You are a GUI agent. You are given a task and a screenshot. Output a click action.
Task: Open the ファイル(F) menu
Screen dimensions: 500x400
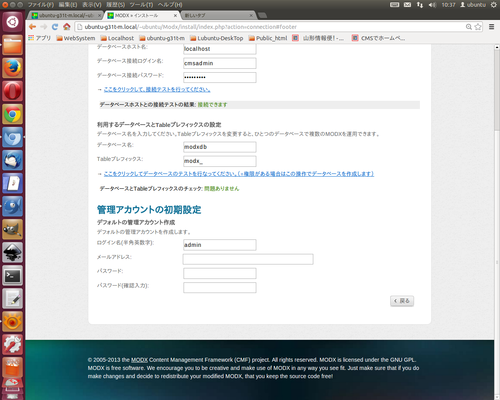(x=40, y=5)
